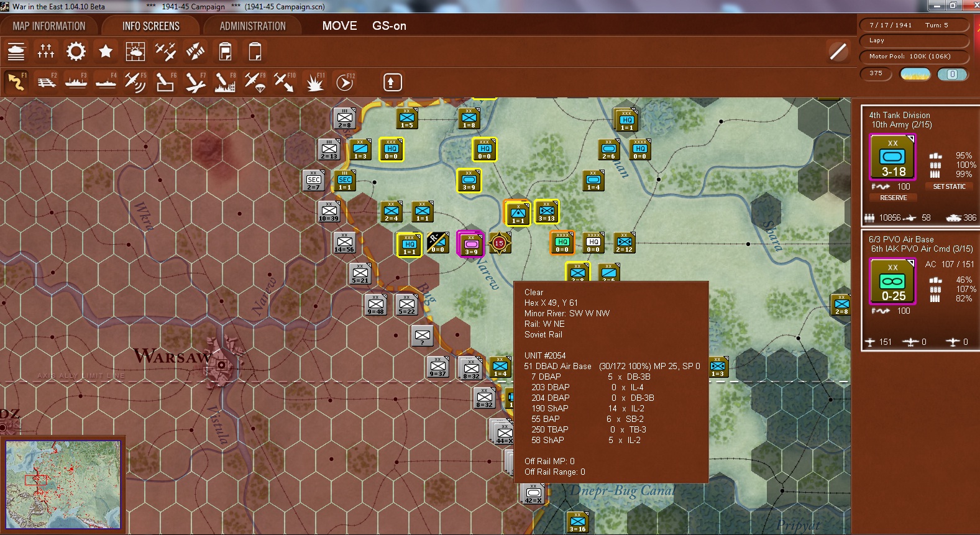Image resolution: width=980 pixels, height=535 pixels.
Task: Open the production gear icon
Action: click(76, 52)
